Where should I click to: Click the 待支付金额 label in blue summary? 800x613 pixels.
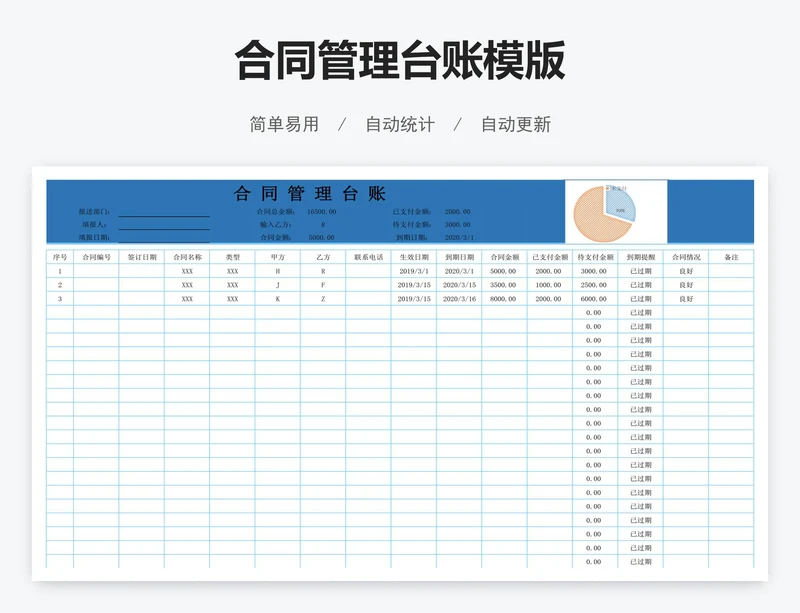412,225
